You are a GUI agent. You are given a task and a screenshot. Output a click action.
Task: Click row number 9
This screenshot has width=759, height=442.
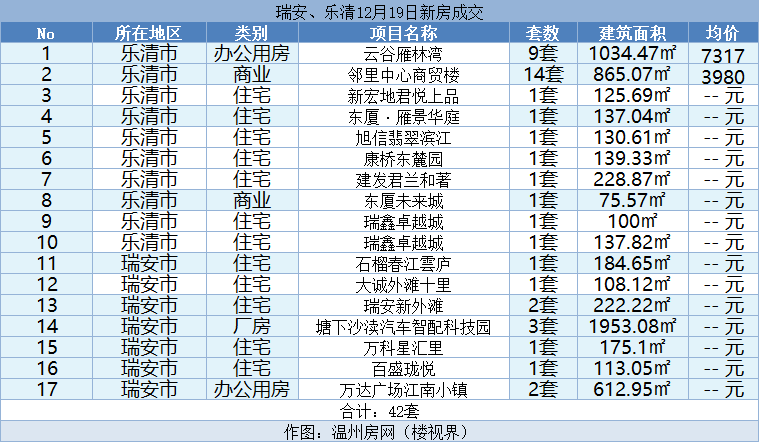point(46,221)
